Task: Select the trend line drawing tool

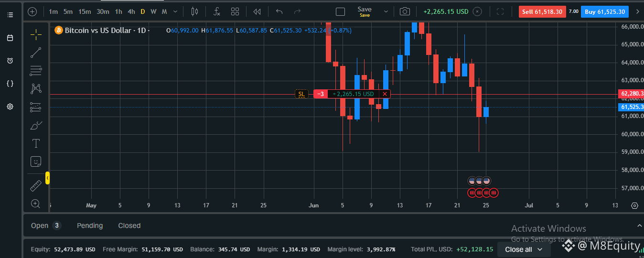Action: [36, 53]
